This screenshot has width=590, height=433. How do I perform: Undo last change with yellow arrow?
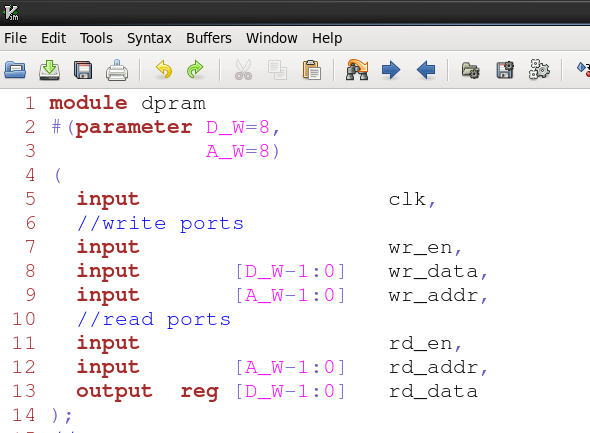pos(164,70)
